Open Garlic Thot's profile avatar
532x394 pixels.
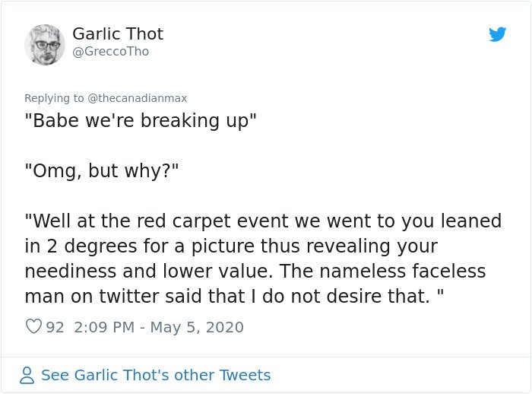pos(45,44)
